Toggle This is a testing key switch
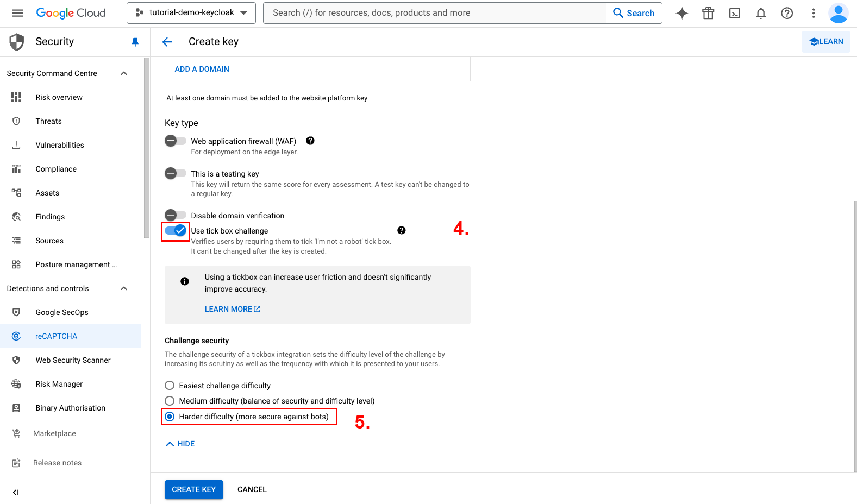 [175, 173]
